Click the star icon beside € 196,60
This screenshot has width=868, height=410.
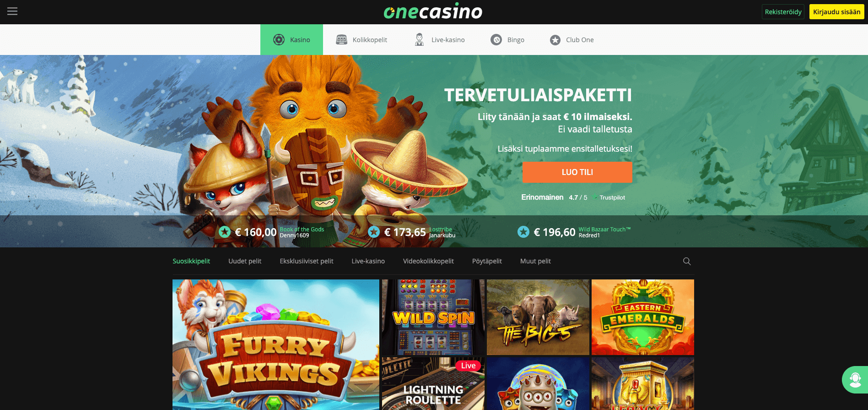click(523, 232)
